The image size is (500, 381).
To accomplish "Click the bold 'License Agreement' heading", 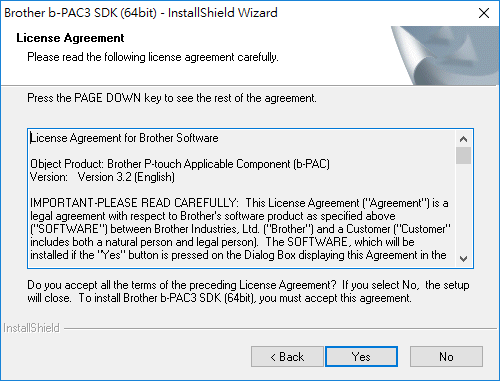I will click(70, 38).
